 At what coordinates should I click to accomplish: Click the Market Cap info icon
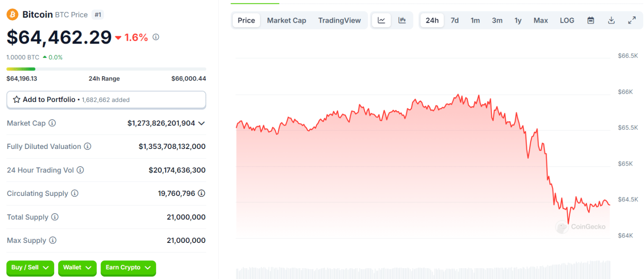tap(52, 123)
